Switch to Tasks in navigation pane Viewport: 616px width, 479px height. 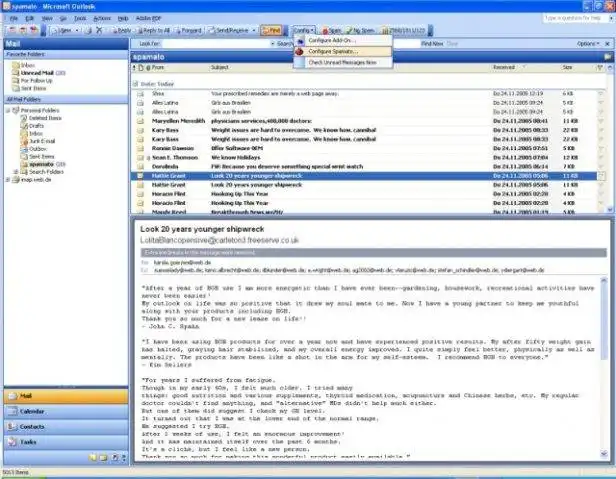point(66,442)
